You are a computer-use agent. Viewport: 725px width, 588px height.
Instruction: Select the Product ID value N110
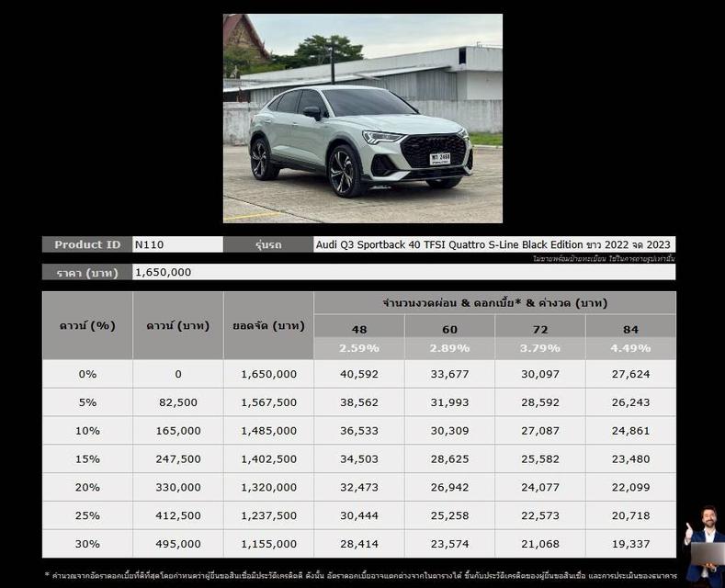click(149, 244)
